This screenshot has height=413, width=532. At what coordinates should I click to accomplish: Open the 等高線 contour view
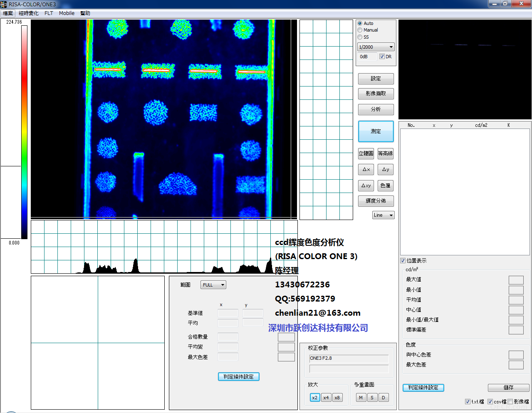pos(386,153)
